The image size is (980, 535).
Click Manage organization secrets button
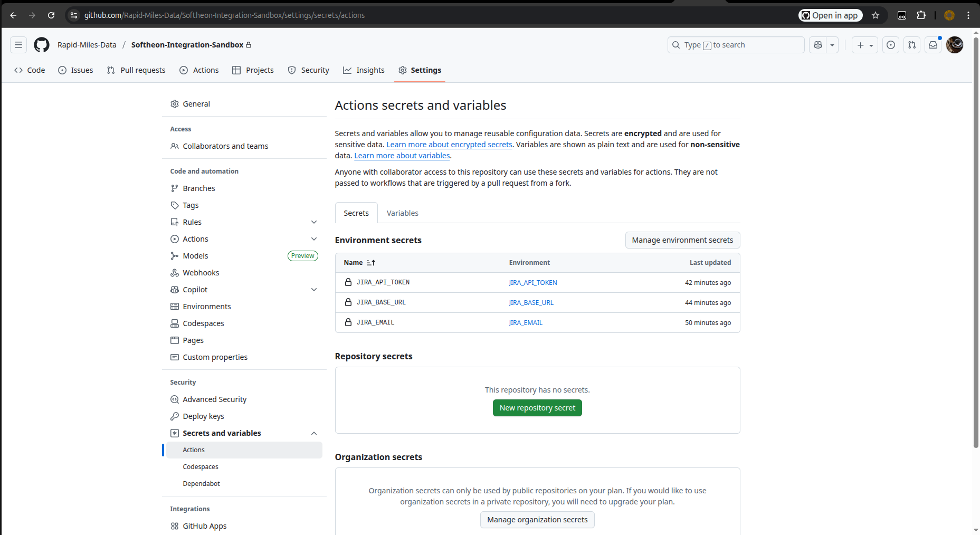(x=537, y=520)
